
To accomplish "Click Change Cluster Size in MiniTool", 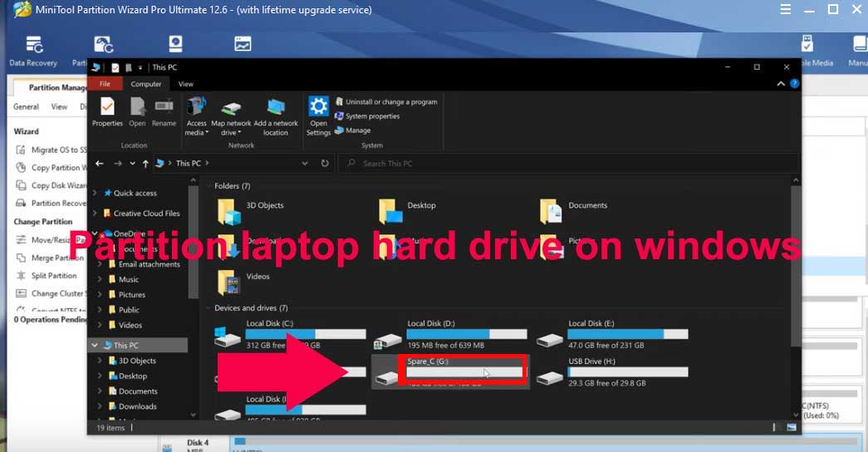I will 52,293.
